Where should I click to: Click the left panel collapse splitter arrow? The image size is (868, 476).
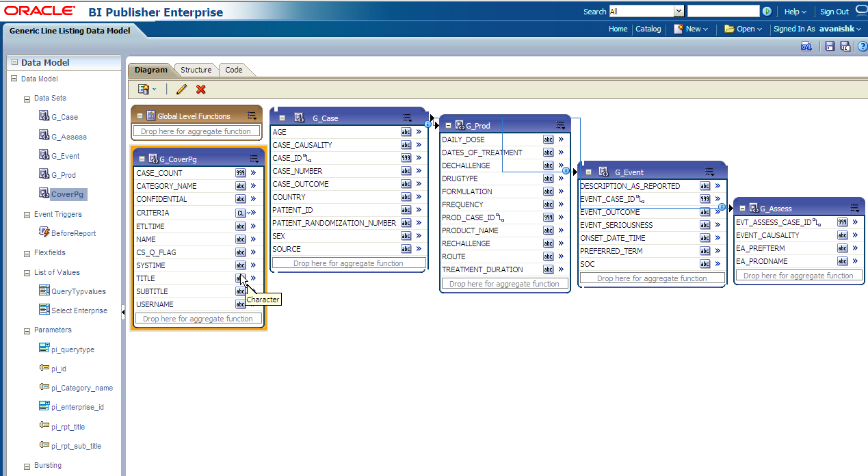[124, 313]
